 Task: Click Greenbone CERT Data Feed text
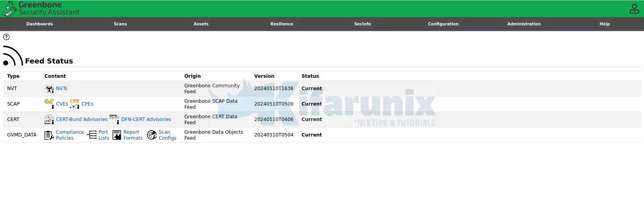tap(211, 119)
